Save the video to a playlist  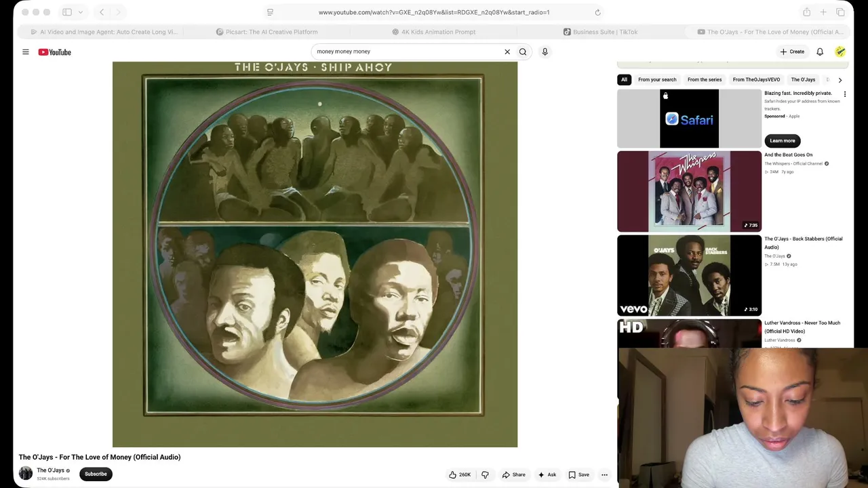coord(579,474)
